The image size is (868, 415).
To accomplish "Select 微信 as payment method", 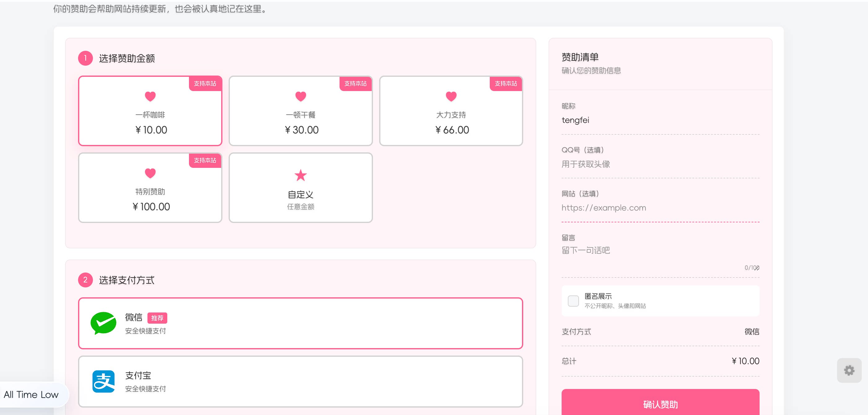I will pos(300,323).
